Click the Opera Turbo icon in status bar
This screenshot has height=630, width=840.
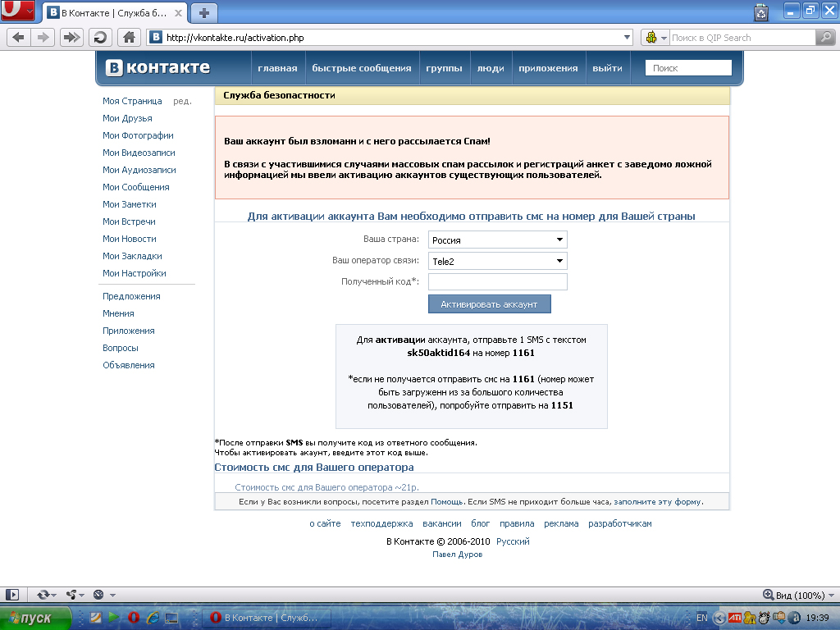pyautogui.click(x=98, y=595)
